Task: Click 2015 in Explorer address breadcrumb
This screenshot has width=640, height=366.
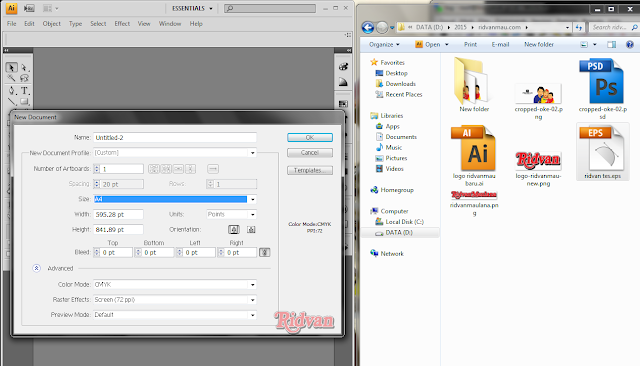Action: click(x=460, y=27)
